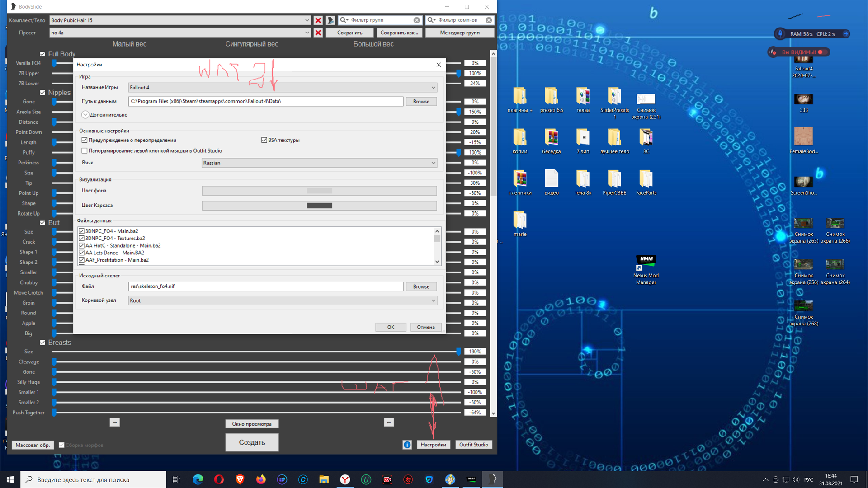The width and height of the screenshot is (868, 488).
Task: Launch Opera from the taskbar
Action: click(x=219, y=479)
